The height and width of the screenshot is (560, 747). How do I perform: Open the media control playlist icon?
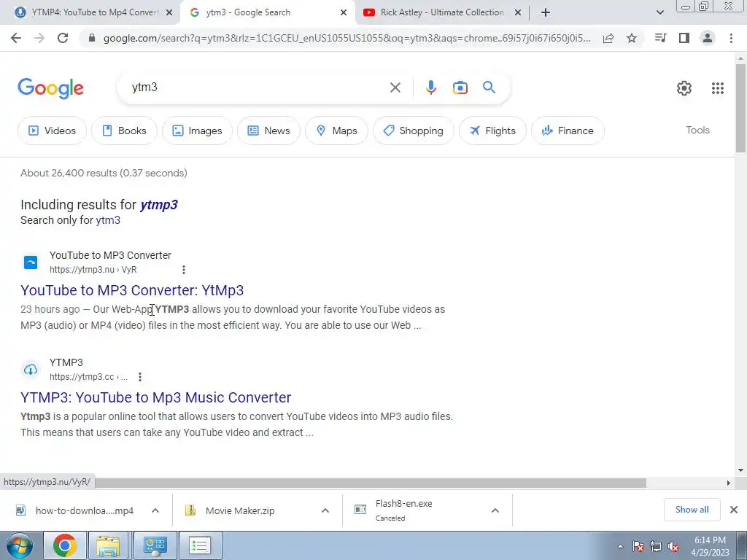(x=661, y=38)
